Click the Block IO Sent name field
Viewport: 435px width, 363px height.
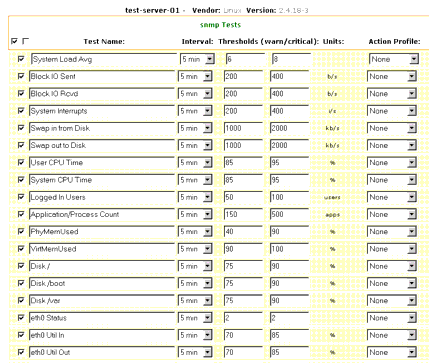[x=102, y=77]
